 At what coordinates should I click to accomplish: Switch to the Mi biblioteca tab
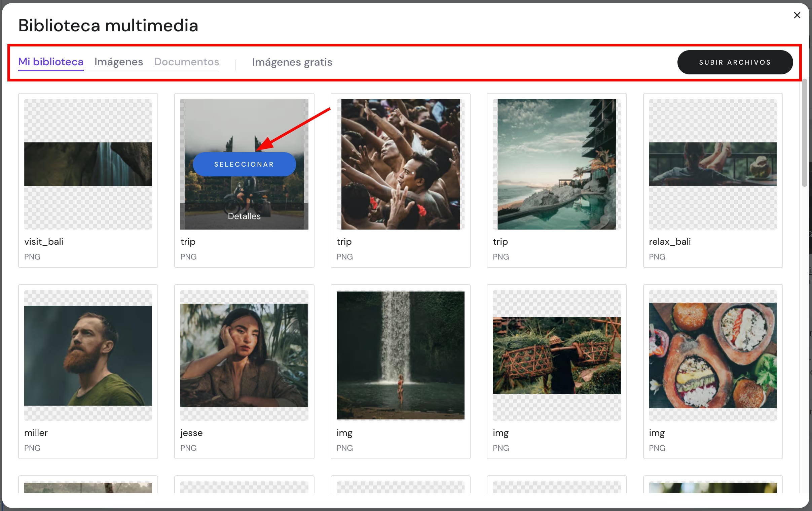click(x=50, y=62)
